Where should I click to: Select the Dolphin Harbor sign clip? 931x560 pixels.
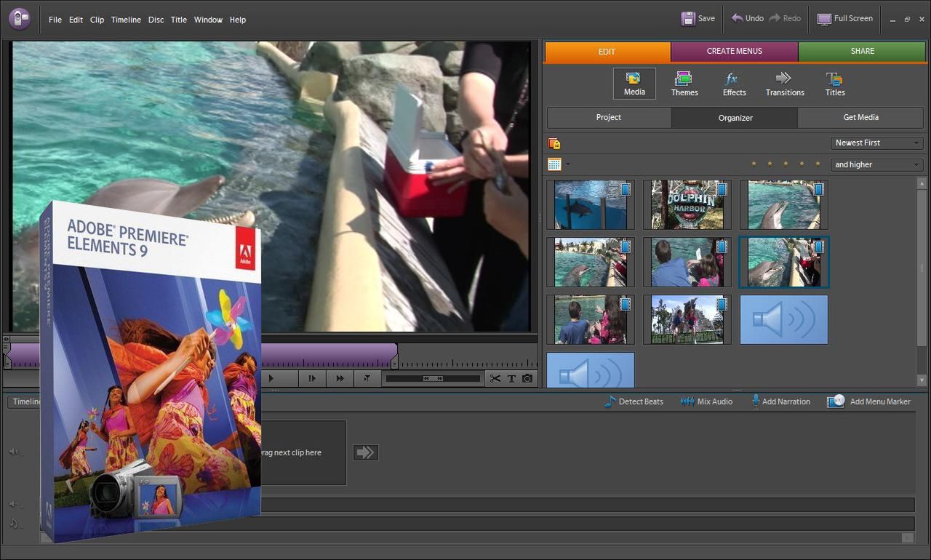687,204
